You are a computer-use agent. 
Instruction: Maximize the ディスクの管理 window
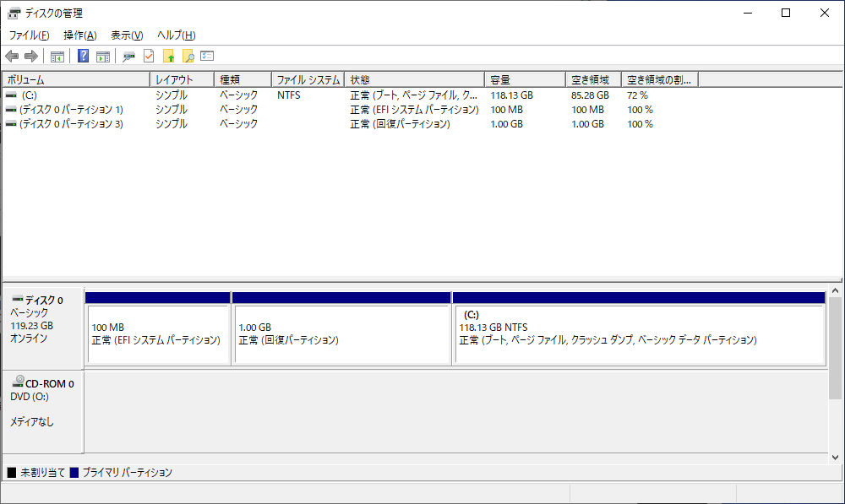coord(786,13)
